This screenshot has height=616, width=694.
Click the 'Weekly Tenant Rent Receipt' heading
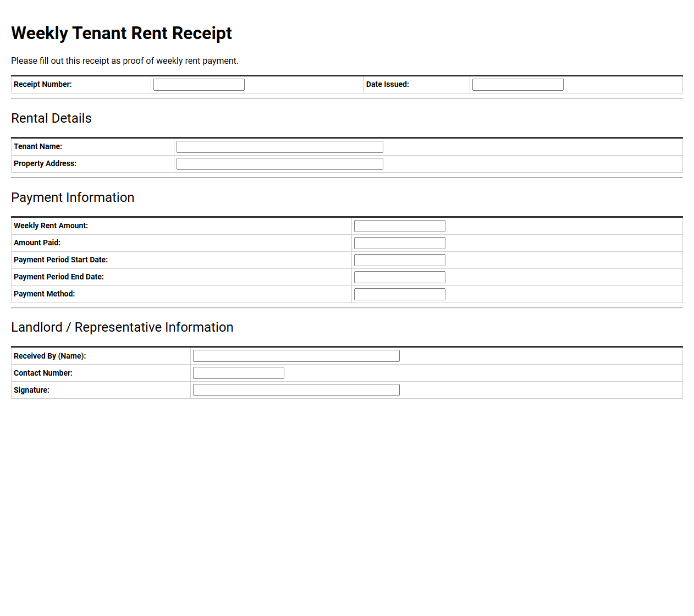122,33
